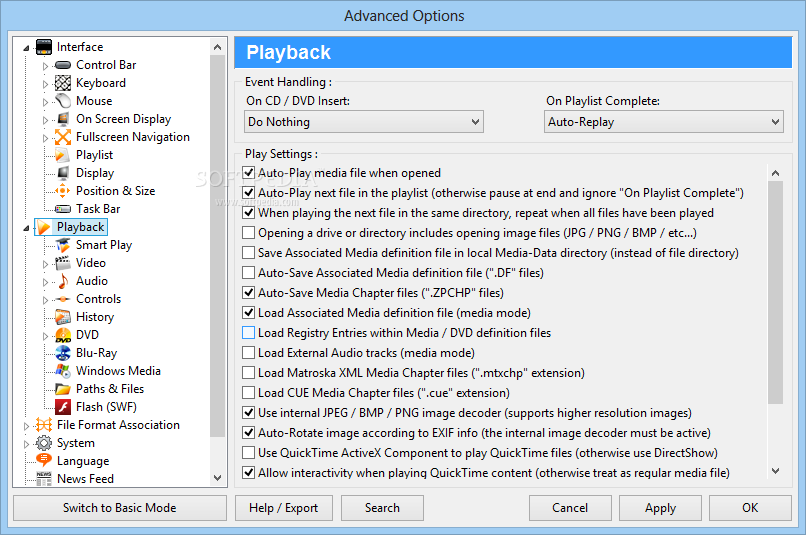Click the Flash (SWF) red icon
The image size is (806, 535).
(x=63, y=407)
